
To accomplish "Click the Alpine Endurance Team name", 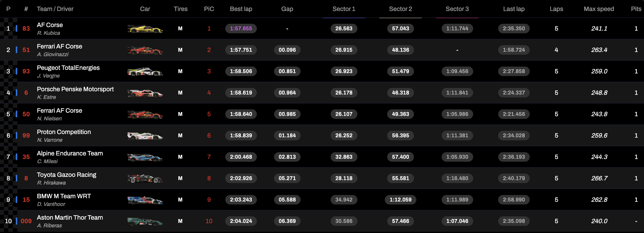I will (x=70, y=153).
